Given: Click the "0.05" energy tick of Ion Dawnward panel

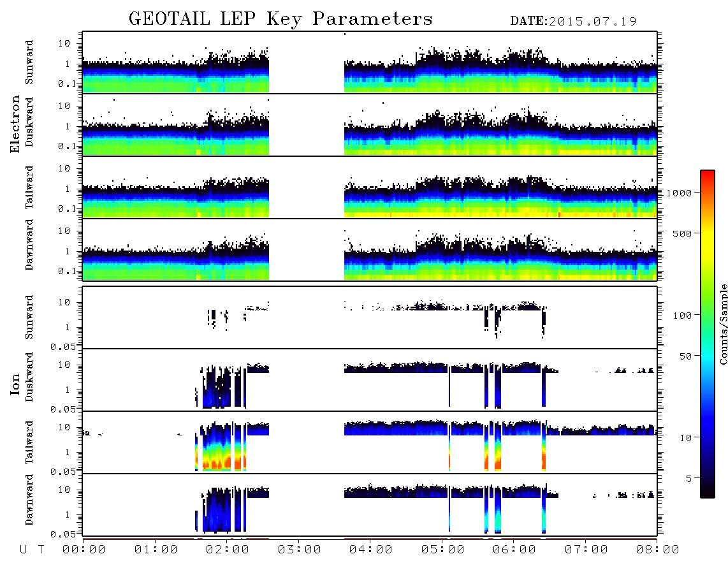Looking at the screenshot, I should click(x=63, y=534).
